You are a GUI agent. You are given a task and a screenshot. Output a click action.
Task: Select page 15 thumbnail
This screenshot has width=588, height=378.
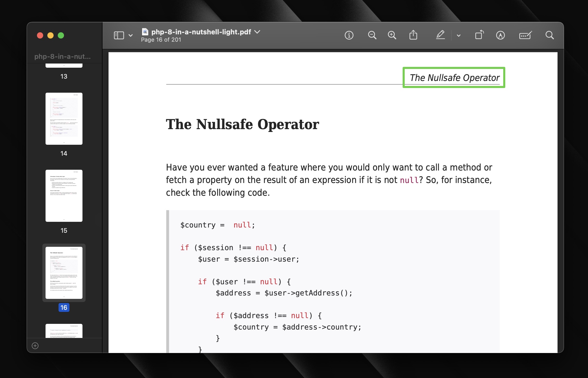[64, 196]
